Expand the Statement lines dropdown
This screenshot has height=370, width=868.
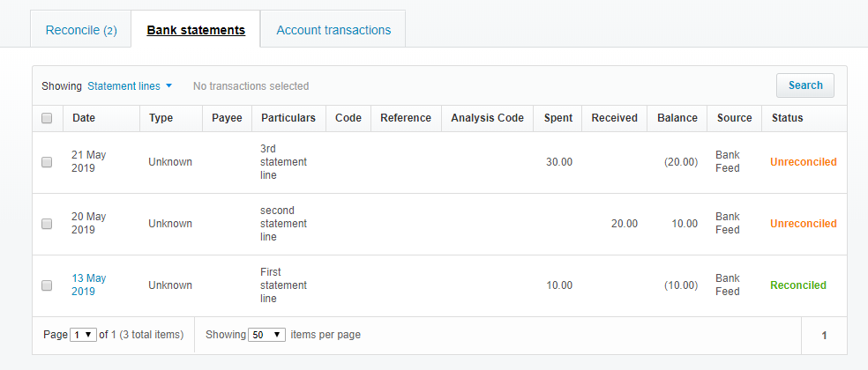[x=130, y=85]
